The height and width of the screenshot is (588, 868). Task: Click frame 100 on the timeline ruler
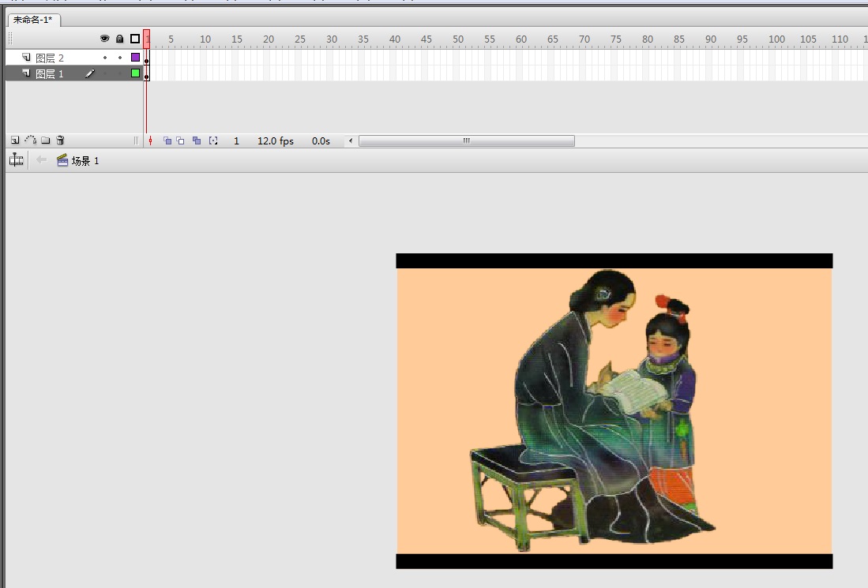776,39
